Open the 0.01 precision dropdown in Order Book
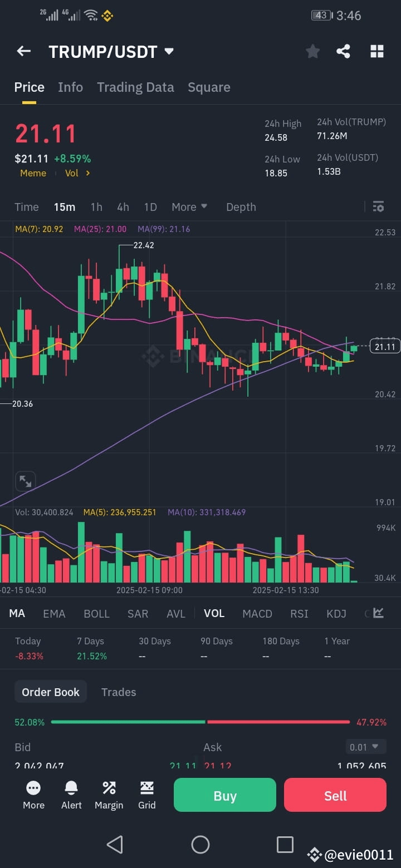 click(365, 746)
